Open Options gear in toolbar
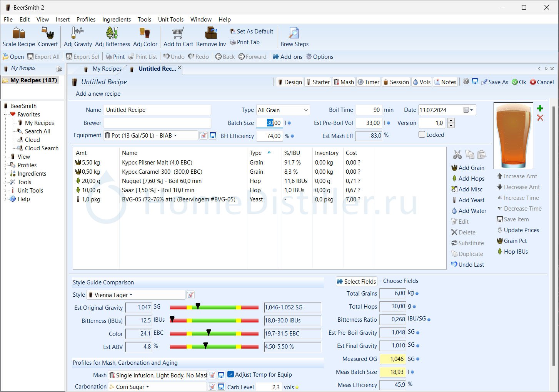559x392 pixels. 319,57
